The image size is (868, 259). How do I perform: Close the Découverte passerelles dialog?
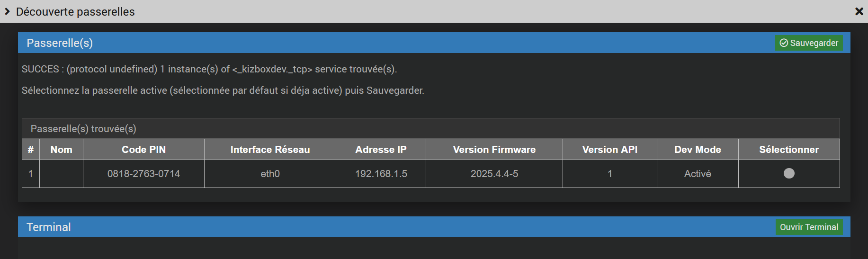point(859,11)
